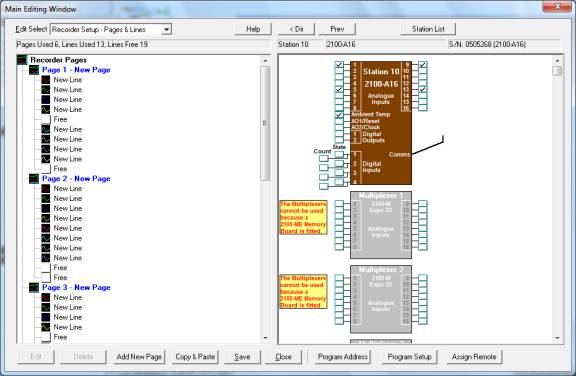Click the 'Pages Used 6, Lines Used 13' status text

[x=82, y=44]
